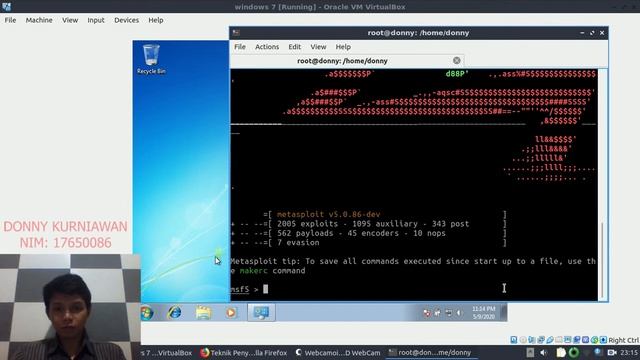Open VirtualBox File menu
This screenshot has width=640, height=360.
click(x=10, y=20)
